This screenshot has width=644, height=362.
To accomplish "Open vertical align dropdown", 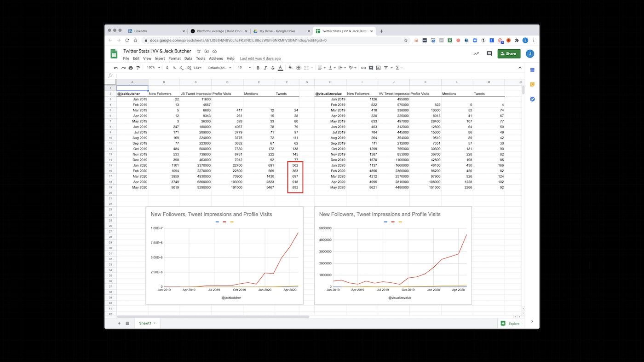I will coord(331,68).
